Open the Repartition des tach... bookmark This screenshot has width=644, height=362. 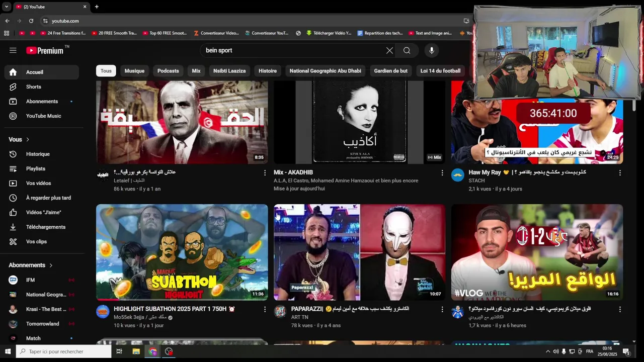(380, 33)
